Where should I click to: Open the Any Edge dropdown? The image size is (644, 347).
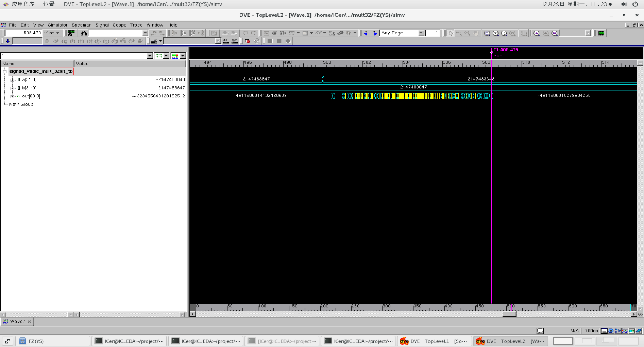pos(421,33)
